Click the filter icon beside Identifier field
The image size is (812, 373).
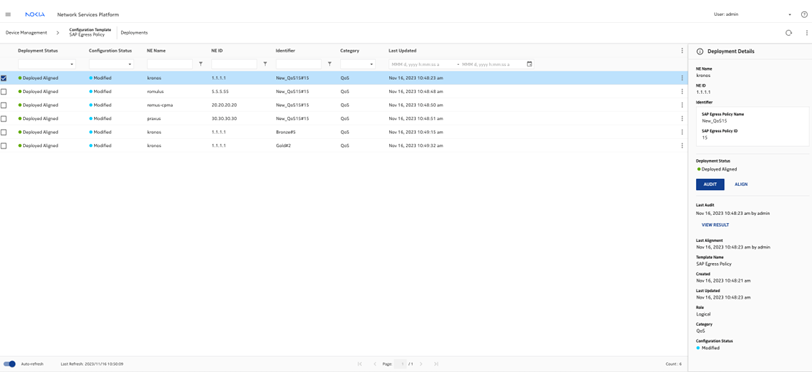coord(329,64)
